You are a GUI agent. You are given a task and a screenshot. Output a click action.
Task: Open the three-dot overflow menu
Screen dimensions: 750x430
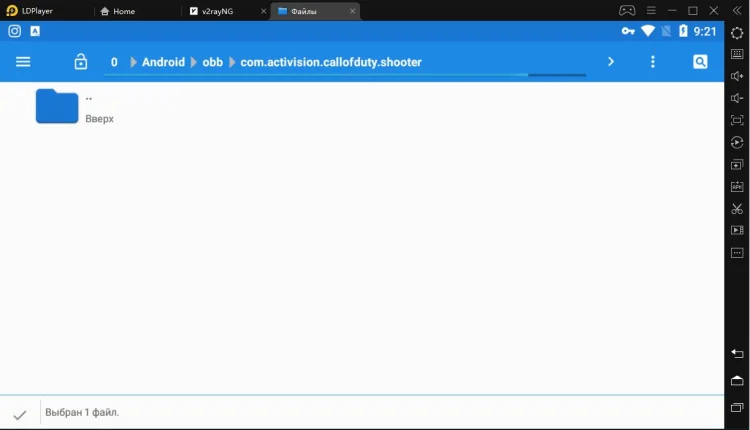pyautogui.click(x=652, y=62)
